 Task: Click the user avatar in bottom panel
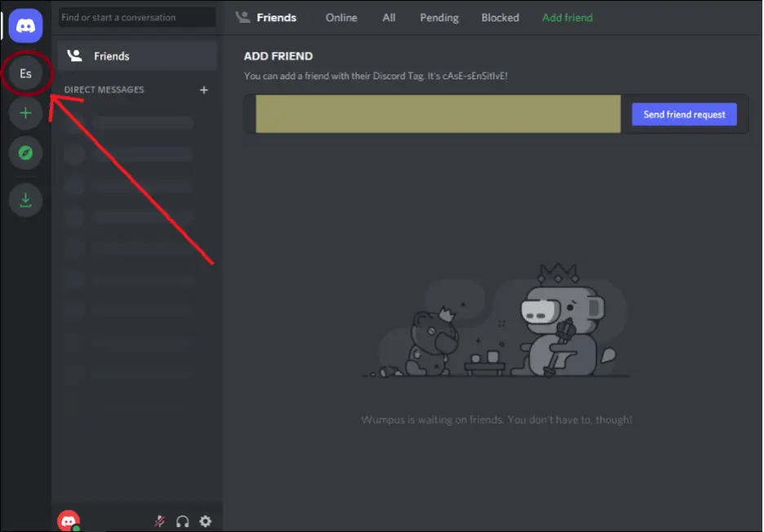pyautogui.click(x=69, y=521)
